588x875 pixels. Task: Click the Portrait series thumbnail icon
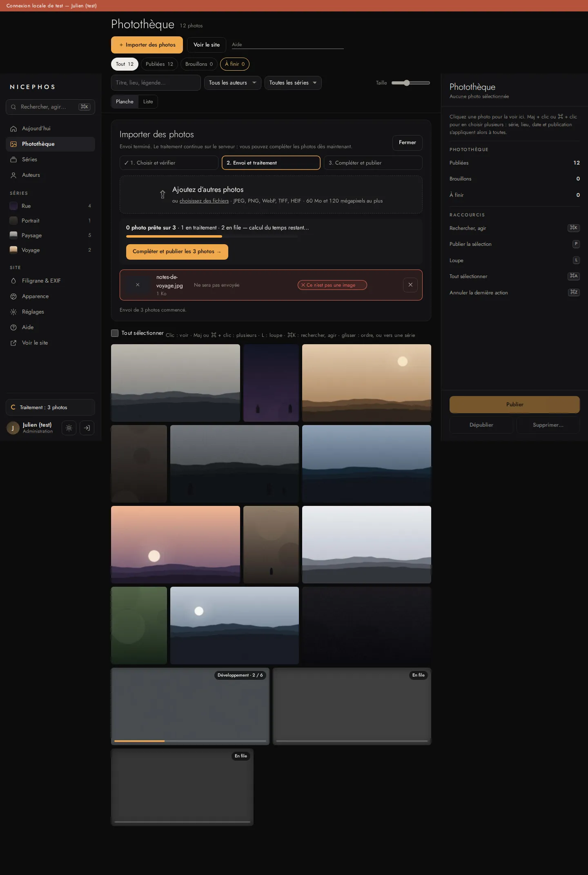tap(13, 221)
